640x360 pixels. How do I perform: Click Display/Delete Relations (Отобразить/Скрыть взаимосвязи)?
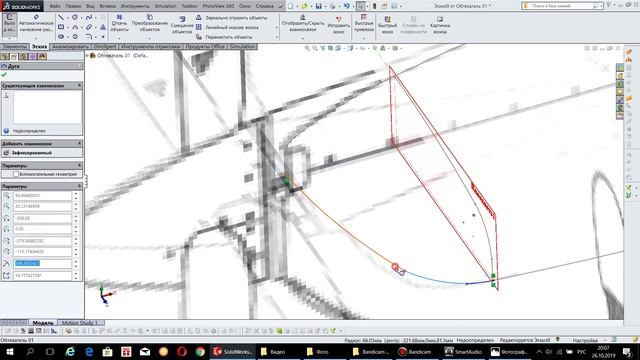(302, 24)
